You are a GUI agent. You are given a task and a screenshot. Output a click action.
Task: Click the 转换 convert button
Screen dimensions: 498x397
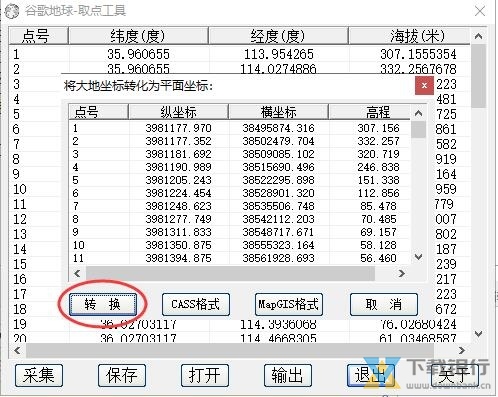[103, 304]
